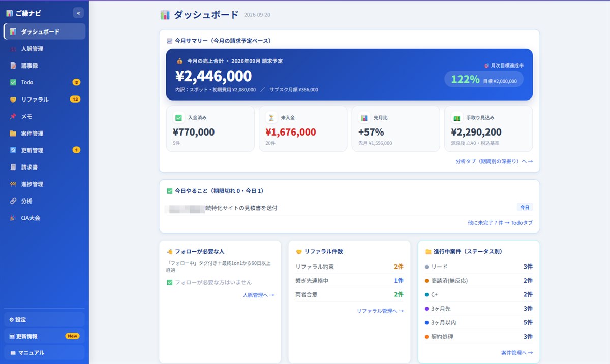Image resolution: width=610 pixels, height=364 pixels.
Task: Click the 3ヶ月先 3件 status row
Action: pyautogui.click(x=479, y=309)
